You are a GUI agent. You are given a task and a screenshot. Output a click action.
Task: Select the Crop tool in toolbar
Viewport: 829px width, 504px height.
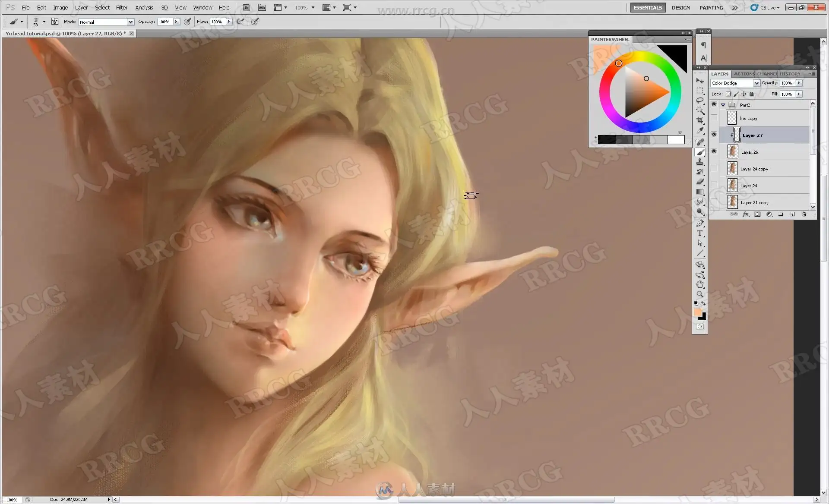click(x=700, y=120)
